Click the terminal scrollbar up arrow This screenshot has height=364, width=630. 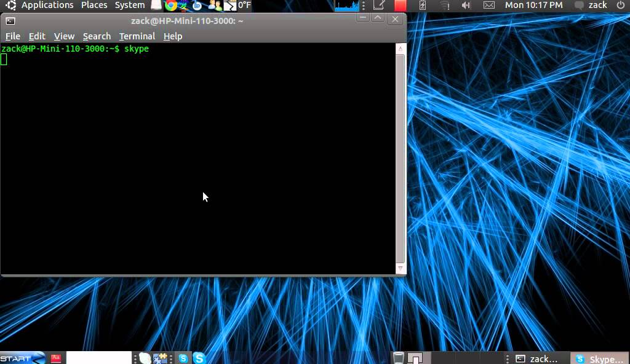(400, 49)
